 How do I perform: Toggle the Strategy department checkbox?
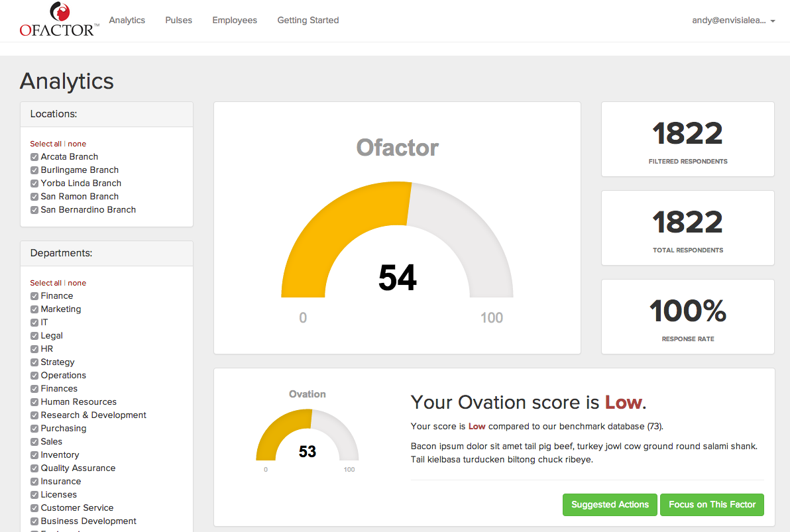pyautogui.click(x=34, y=362)
